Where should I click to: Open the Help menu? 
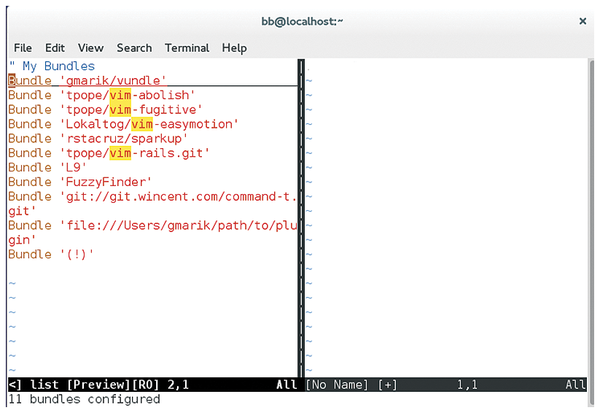click(234, 48)
